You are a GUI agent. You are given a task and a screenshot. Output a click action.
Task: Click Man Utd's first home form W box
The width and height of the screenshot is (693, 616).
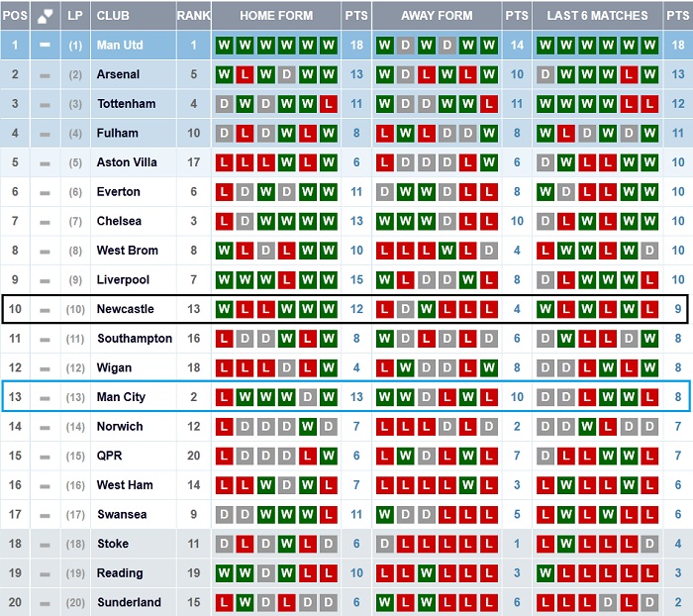(x=224, y=46)
